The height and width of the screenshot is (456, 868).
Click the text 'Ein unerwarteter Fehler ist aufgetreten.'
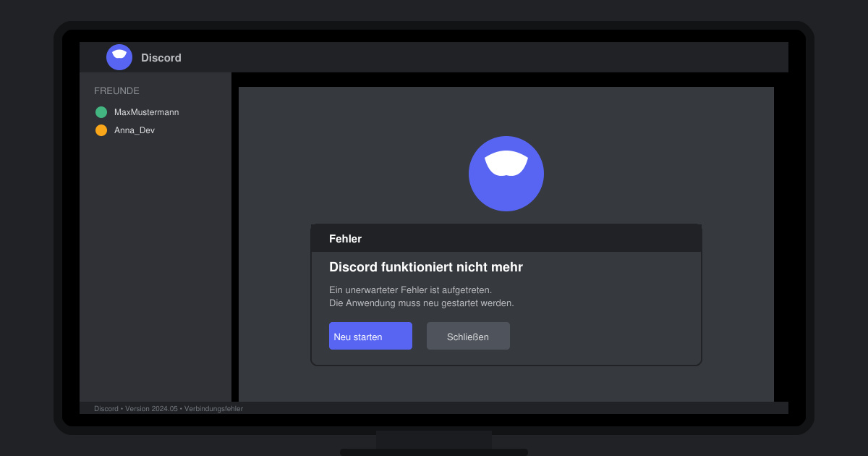411,290
